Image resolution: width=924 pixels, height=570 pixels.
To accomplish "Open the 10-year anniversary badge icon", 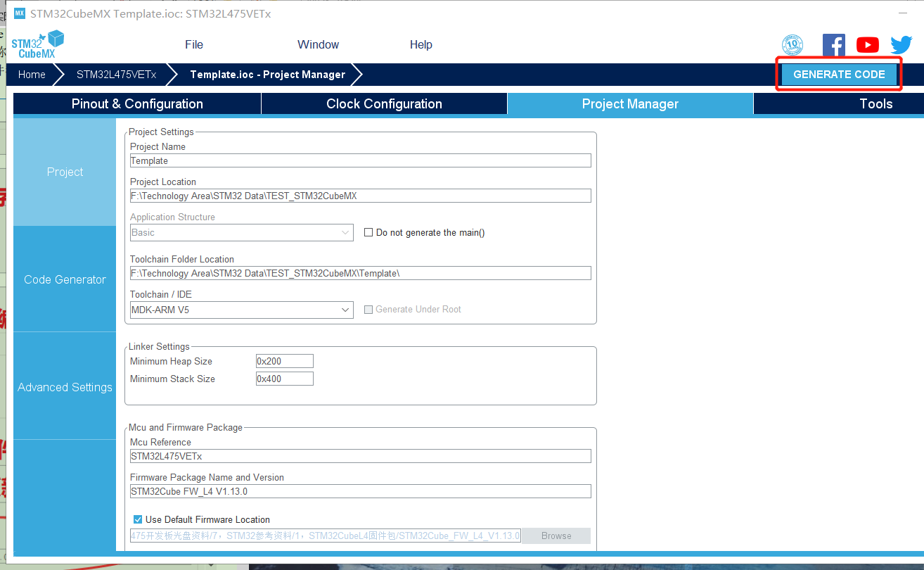I will 793,45.
